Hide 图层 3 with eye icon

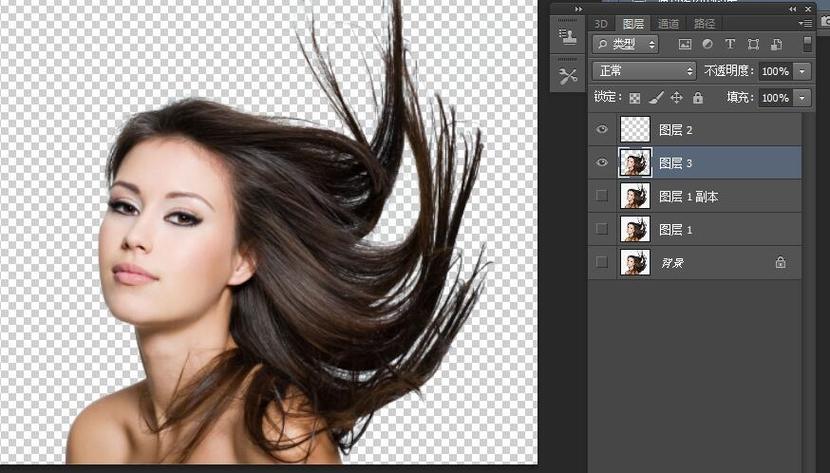(x=602, y=163)
